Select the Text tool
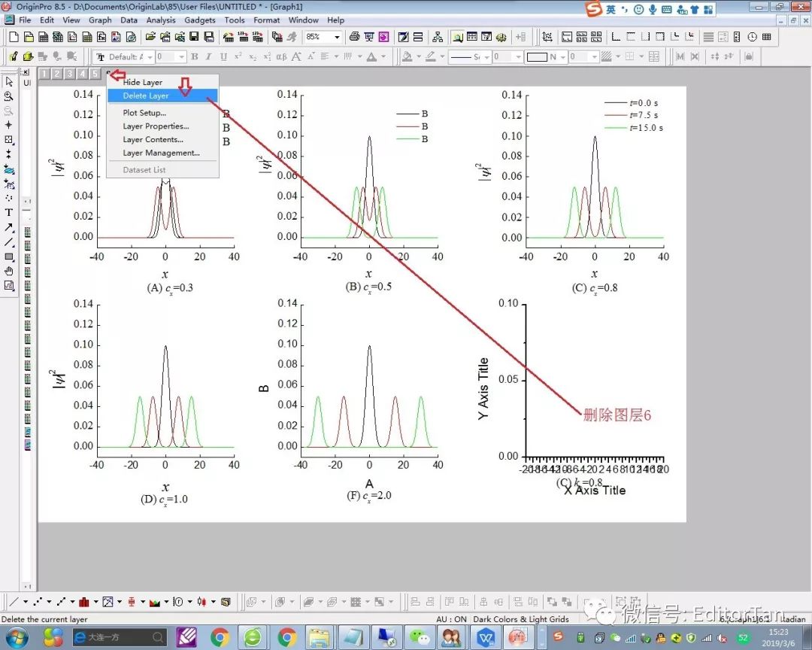Screen dimensions: 812x650 [9, 212]
